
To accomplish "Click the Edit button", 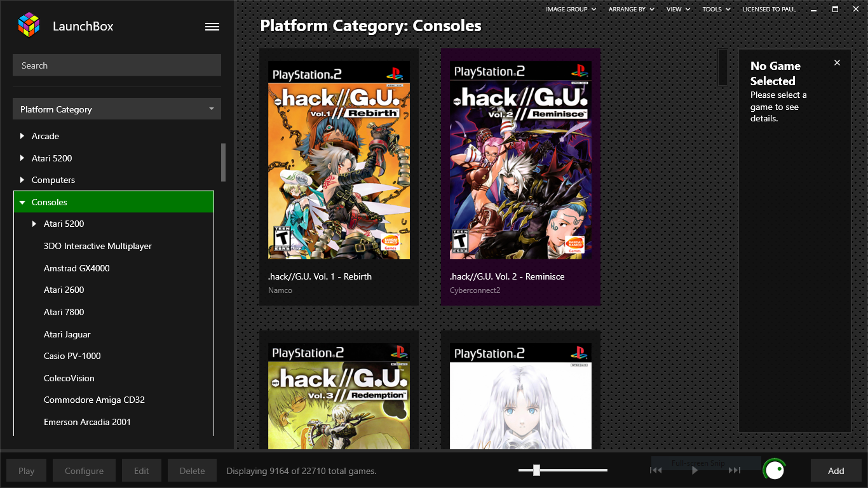I will [x=142, y=471].
